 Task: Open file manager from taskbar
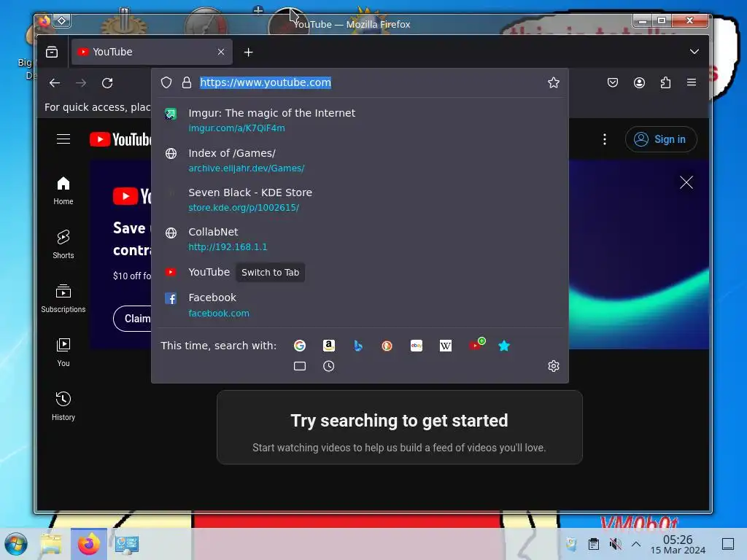[52, 544]
